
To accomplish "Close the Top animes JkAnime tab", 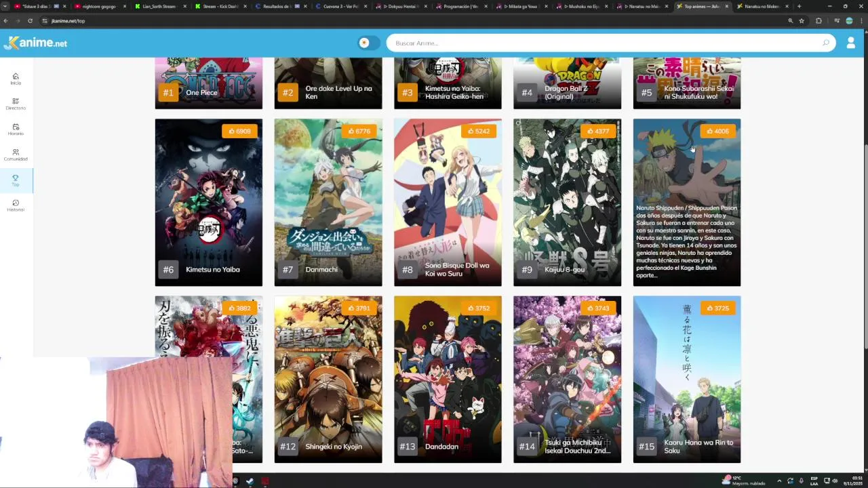I will (727, 6).
